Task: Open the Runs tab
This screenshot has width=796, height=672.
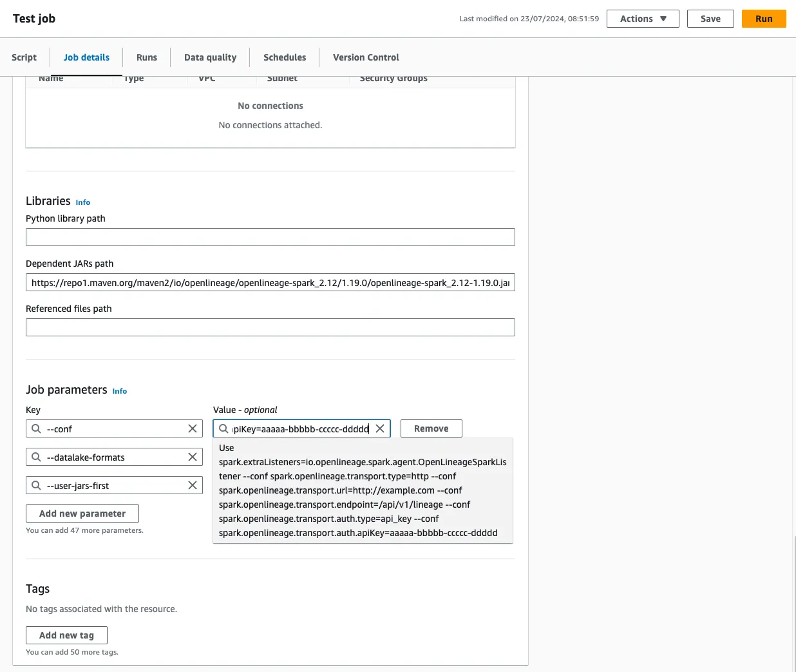Action: 147,57
